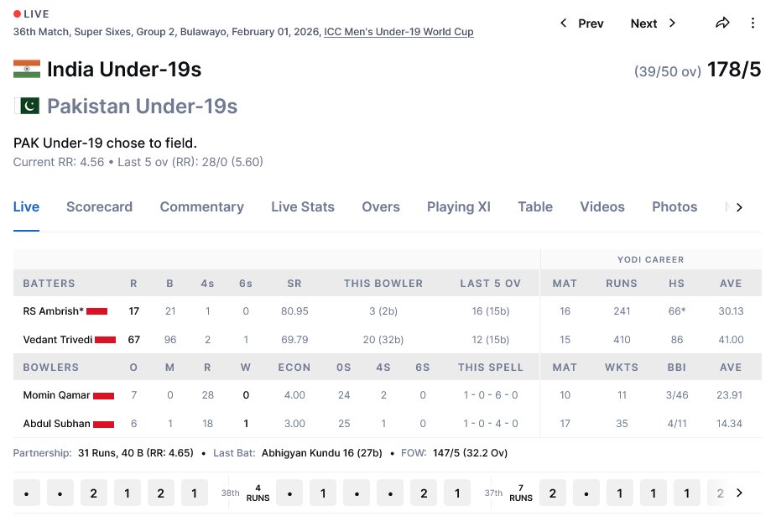Click the BOWLERS column header

(x=51, y=368)
